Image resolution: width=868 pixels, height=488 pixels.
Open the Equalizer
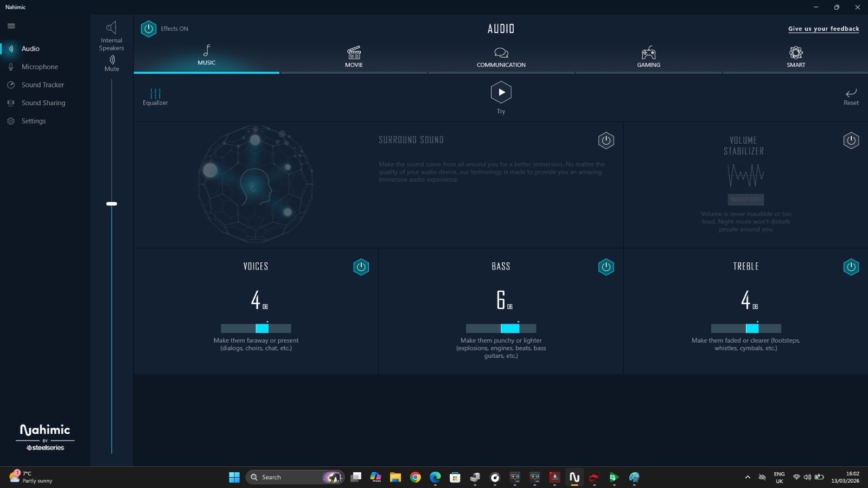click(155, 97)
